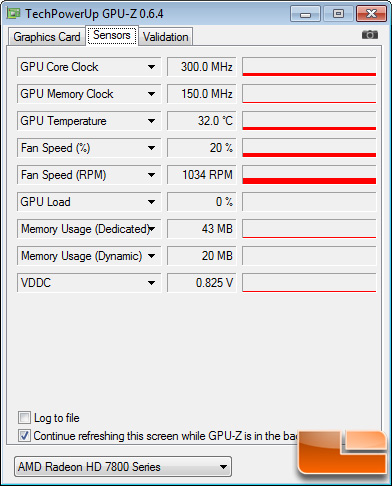The image size is (392, 486).
Task: Open the AMD Radeon HD 7800 Series selector
Action: [123, 467]
